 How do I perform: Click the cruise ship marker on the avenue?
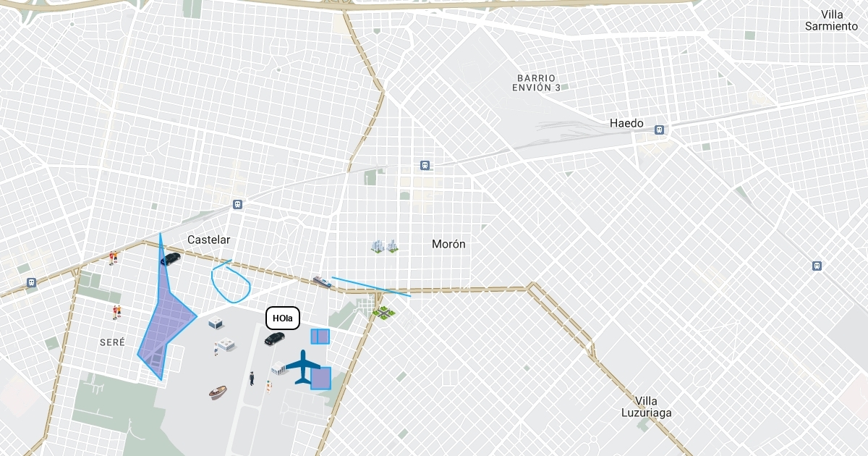tap(322, 282)
